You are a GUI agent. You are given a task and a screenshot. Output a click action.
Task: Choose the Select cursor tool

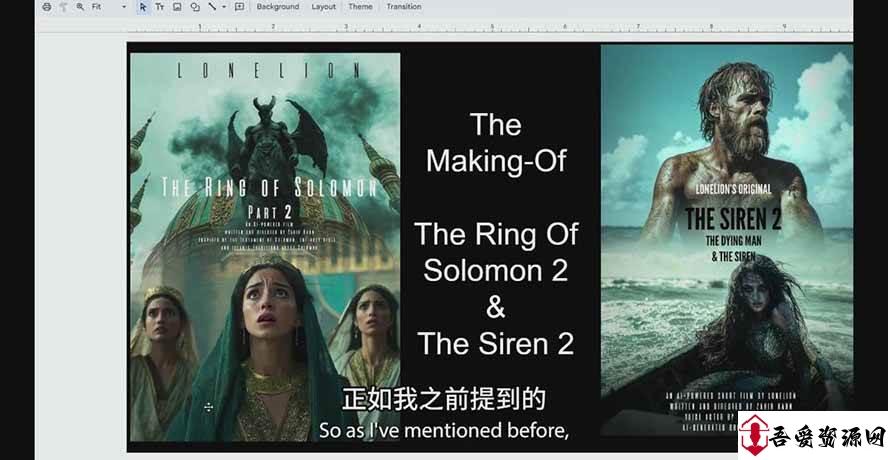coord(143,7)
